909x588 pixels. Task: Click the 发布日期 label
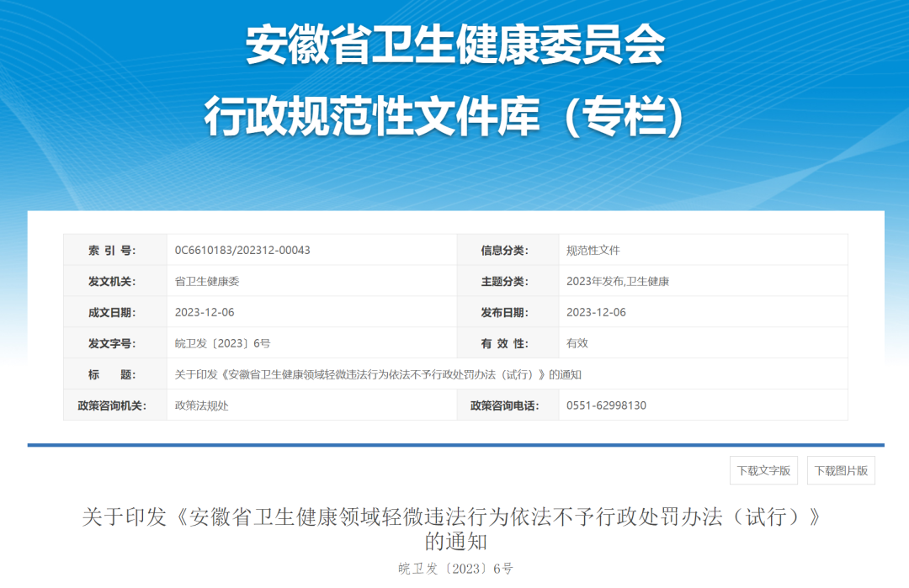point(504,312)
